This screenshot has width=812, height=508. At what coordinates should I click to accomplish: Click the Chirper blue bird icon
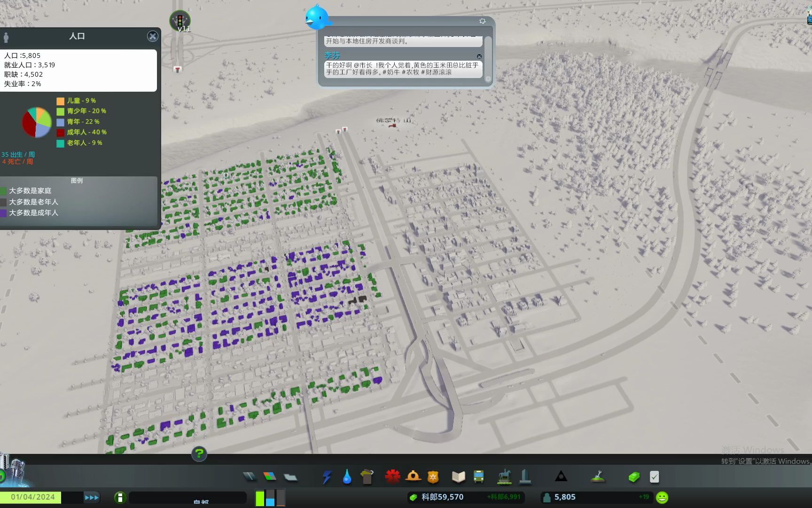click(317, 18)
